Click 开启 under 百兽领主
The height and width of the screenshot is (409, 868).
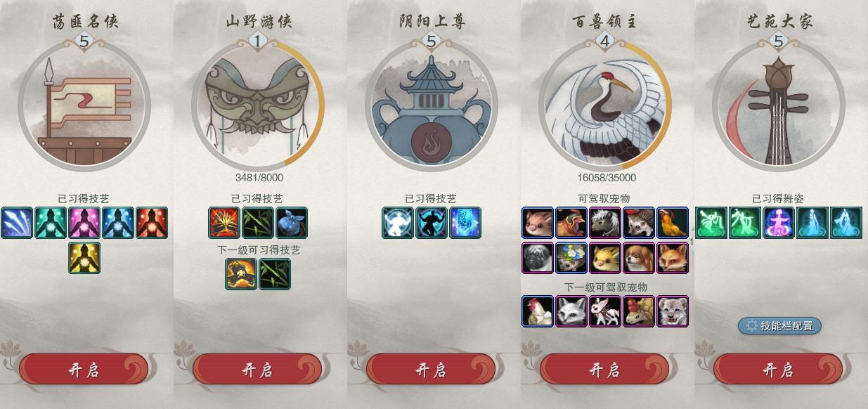tap(604, 370)
